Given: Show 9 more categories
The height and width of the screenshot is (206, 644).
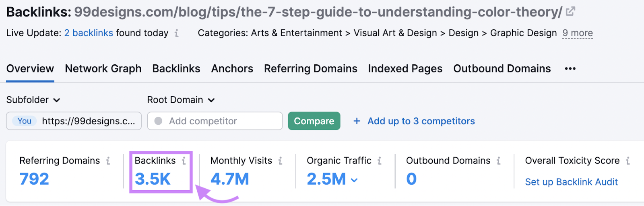Looking at the screenshot, I should click(x=578, y=33).
